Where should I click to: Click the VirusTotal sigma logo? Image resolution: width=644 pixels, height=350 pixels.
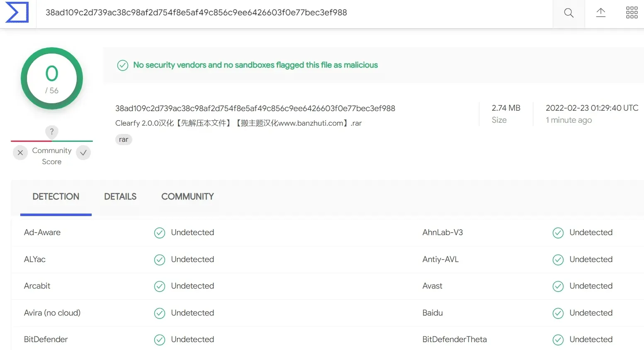17,12
